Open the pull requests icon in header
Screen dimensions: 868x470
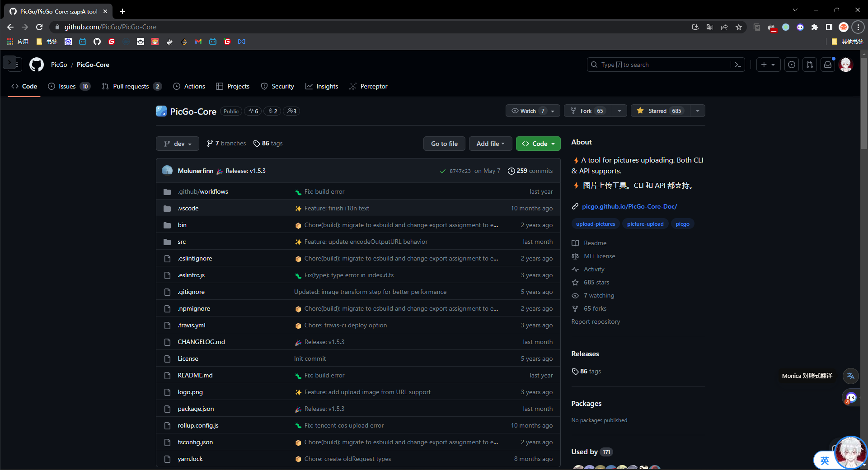(810, 65)
